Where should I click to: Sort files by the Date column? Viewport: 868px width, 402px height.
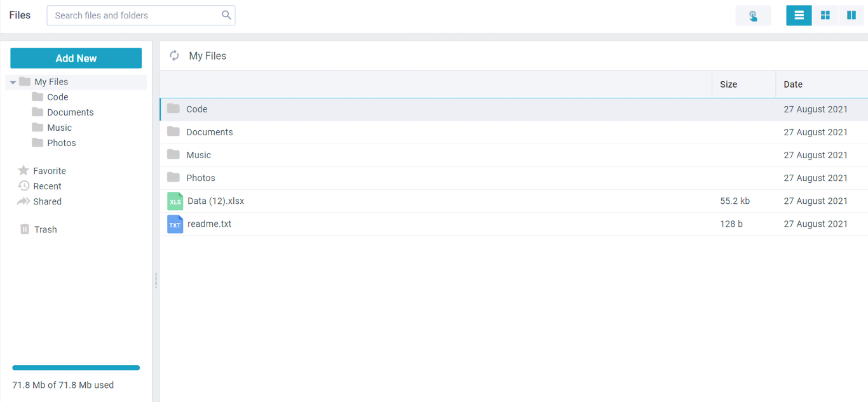[x=793, y=84]
